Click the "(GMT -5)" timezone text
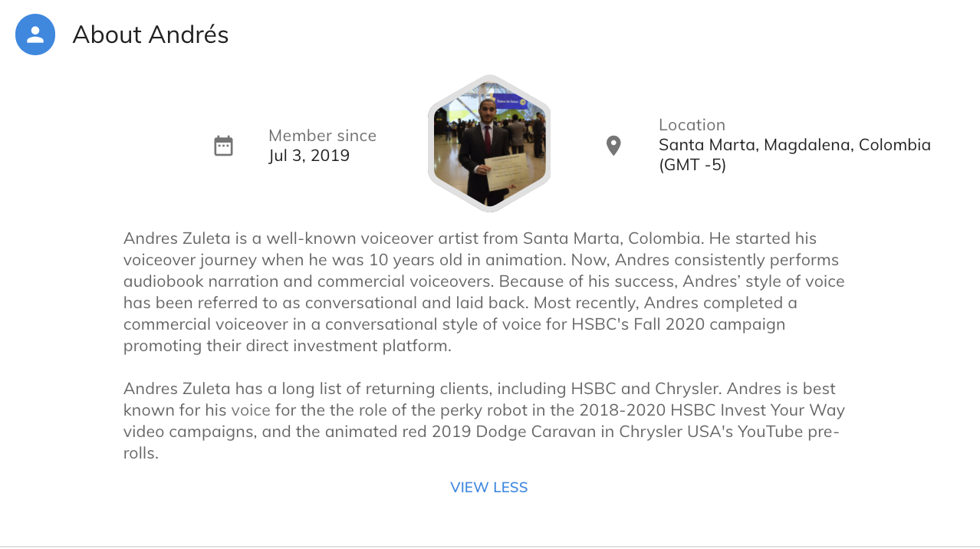This screenshot has width=980, height=549. click(x=692, y=165)
